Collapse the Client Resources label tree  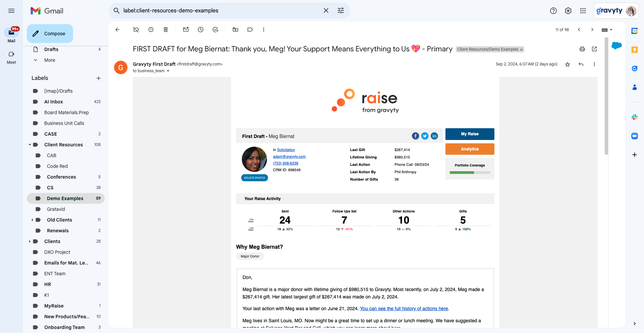coord(30,145)
